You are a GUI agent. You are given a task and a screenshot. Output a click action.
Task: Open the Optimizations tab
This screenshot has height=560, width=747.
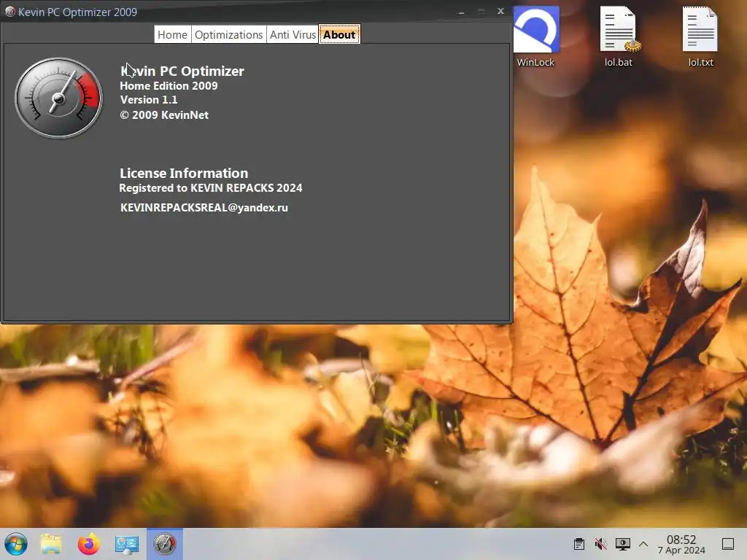pos(228,35)
